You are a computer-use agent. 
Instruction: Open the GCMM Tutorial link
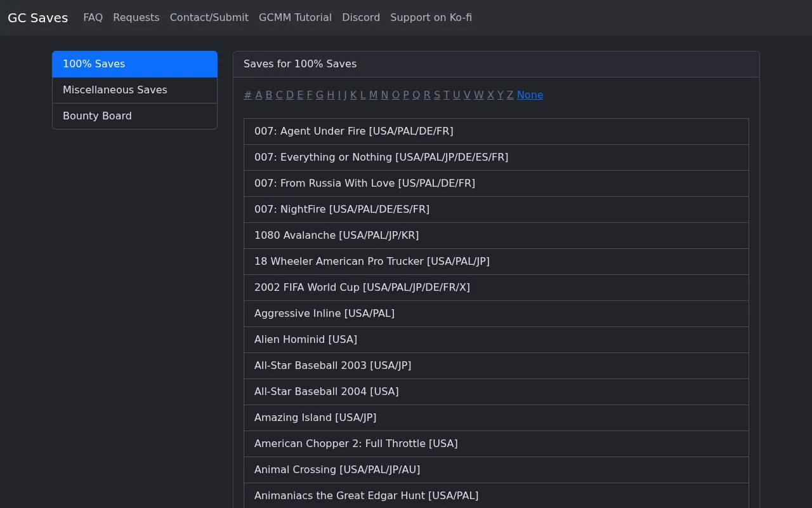pyautogui.click(x=295, y=18)
